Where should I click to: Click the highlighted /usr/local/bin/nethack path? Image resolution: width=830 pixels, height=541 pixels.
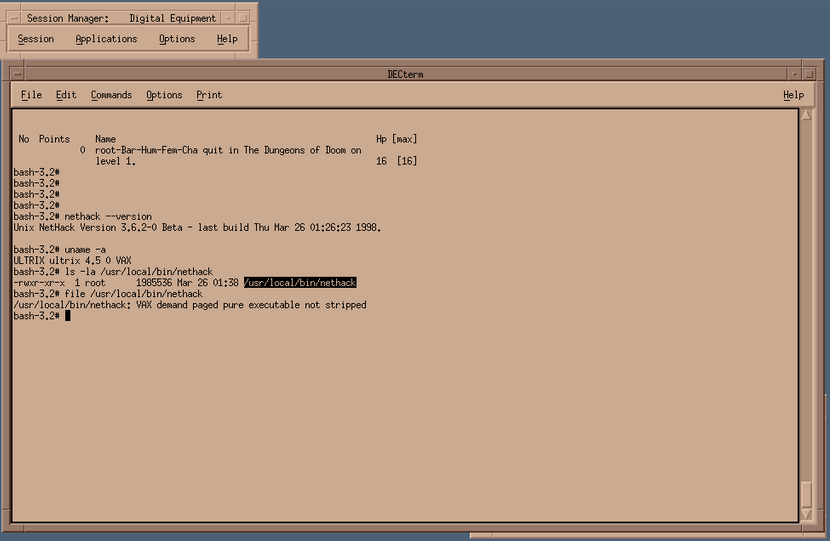point(300,283)
